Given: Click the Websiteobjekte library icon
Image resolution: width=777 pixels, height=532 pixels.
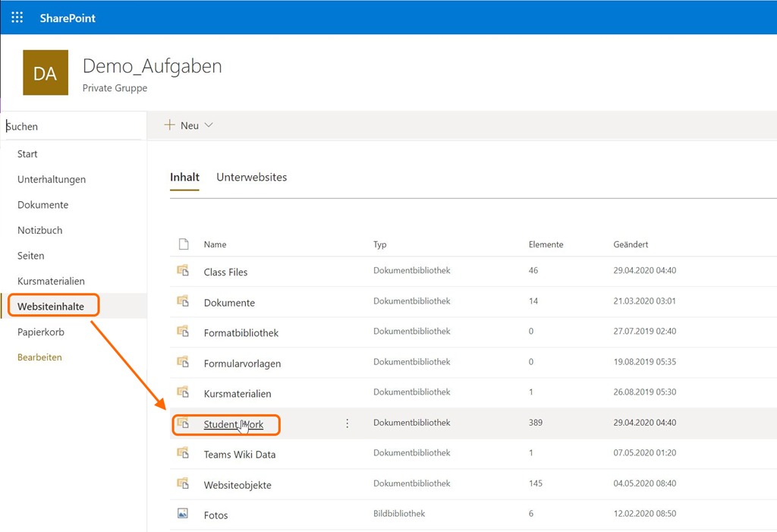Looking at the screenshot, I should (183, 483).
